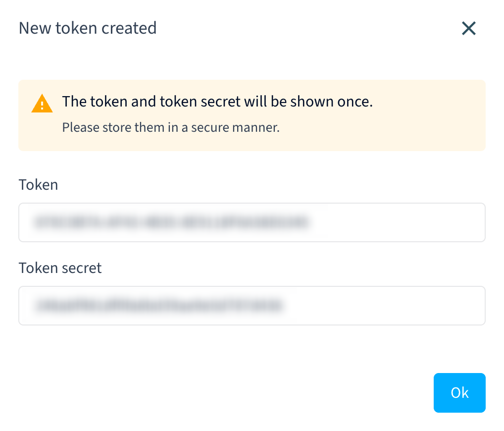Click the word created in the dialog title
Screen dimensions: 504x431
[129, 28]
